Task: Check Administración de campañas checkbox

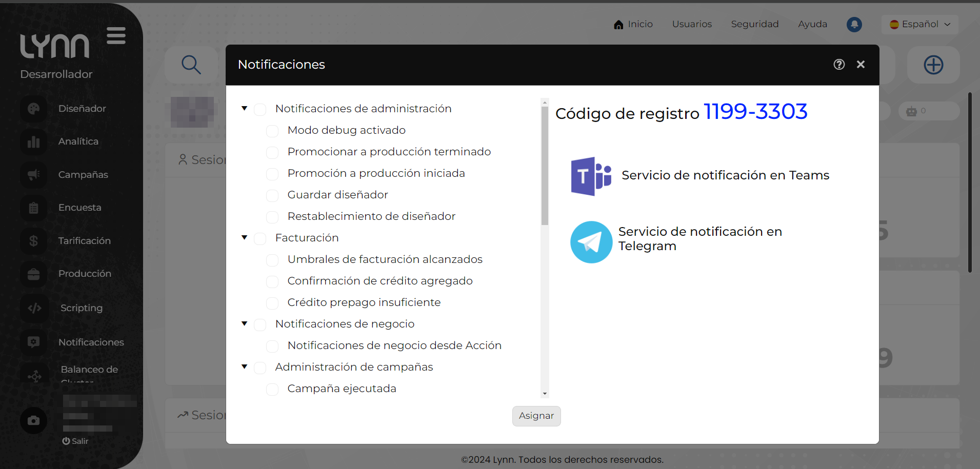Action: tap(260, 368)
